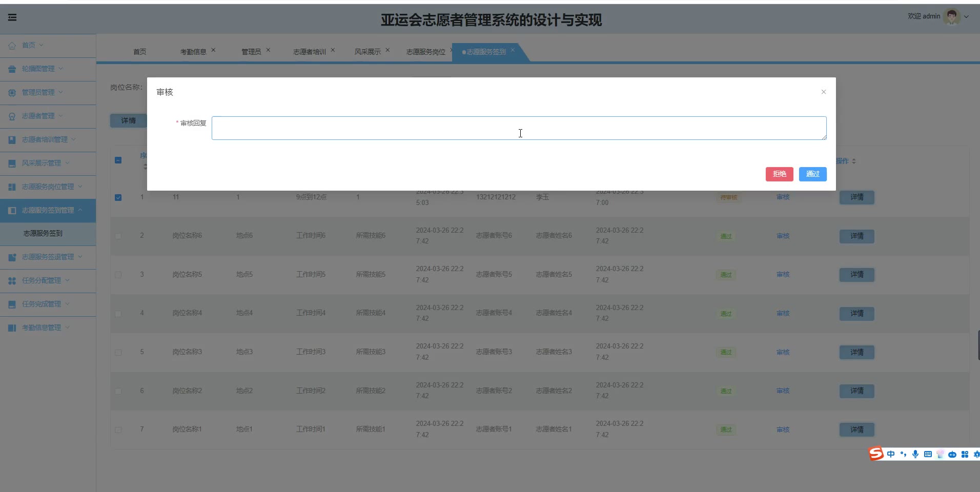
Task: Switch to the 考勤信息 tab
Action: [x=193, y=52]
